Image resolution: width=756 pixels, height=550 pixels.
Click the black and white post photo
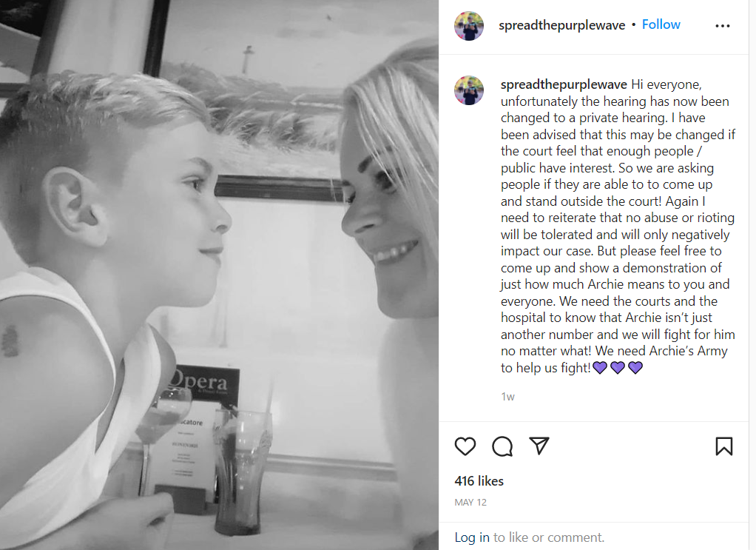[x=219, y=275]
